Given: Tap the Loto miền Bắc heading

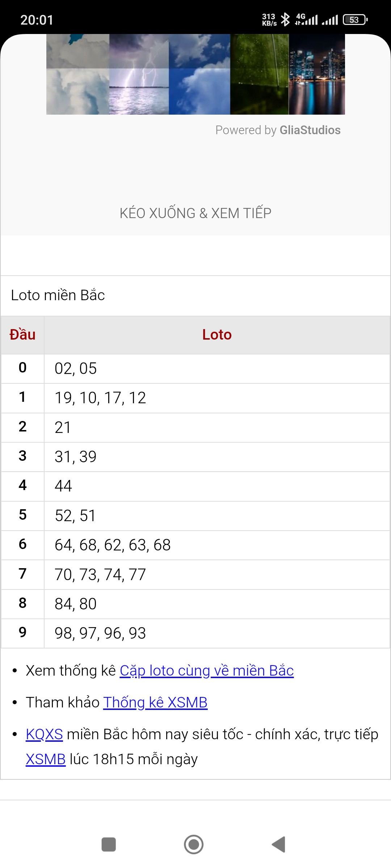Looking at the screenshot, I should tap(58, 295).
